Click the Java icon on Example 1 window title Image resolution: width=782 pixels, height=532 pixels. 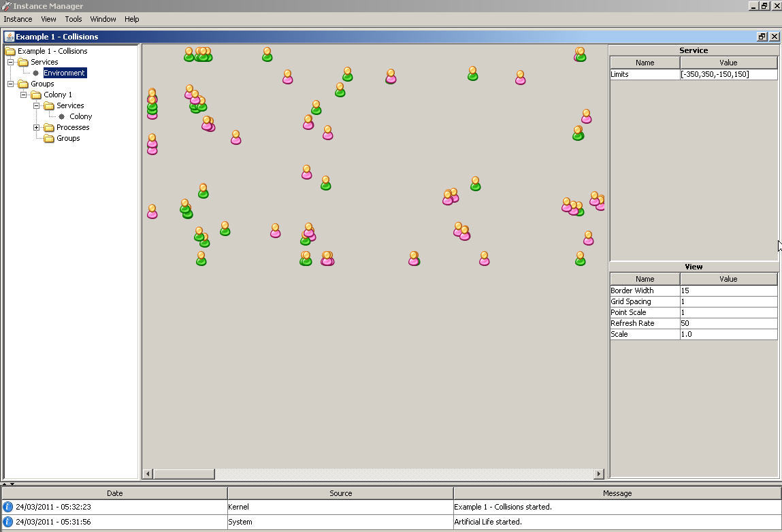coord(10,37)
